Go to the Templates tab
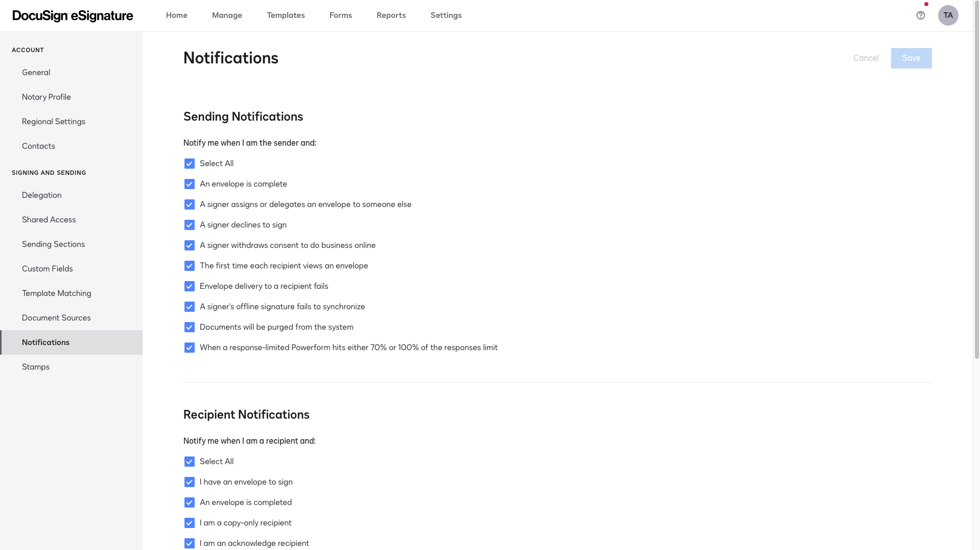The height and width of the screenshot is (550, 980). (286, 15)
